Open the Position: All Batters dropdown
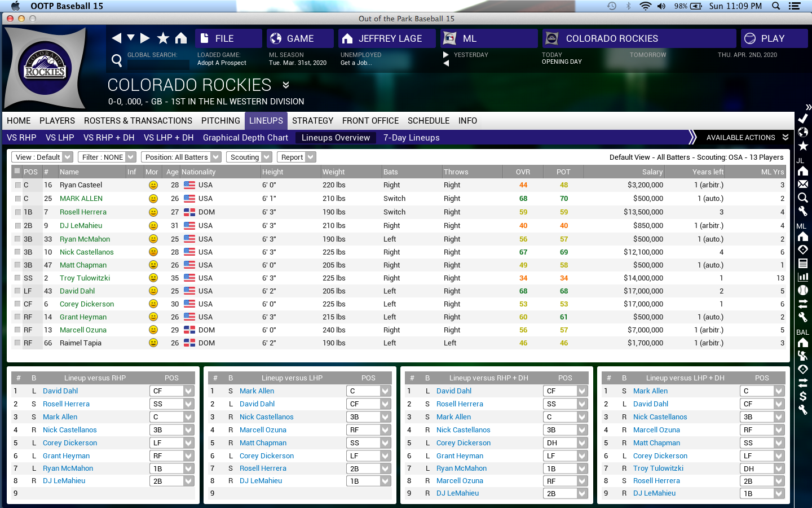Viewport: 812px width, 508px height. [181, 157]
